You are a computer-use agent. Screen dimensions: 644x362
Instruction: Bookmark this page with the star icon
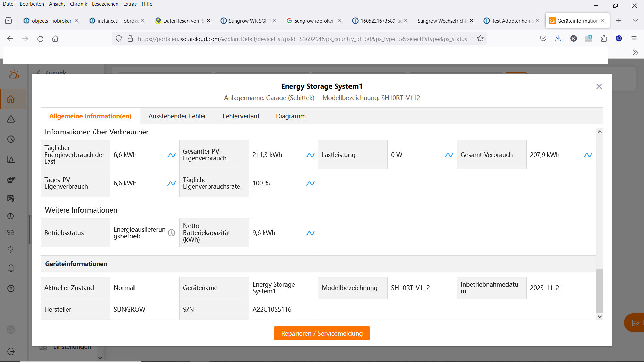pos(480,39)
